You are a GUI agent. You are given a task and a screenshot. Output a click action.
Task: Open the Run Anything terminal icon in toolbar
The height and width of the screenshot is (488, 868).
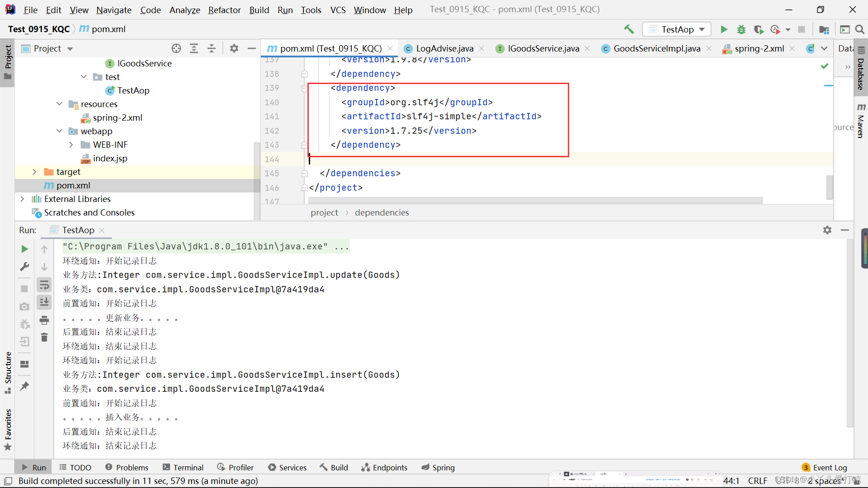point(844,29)
